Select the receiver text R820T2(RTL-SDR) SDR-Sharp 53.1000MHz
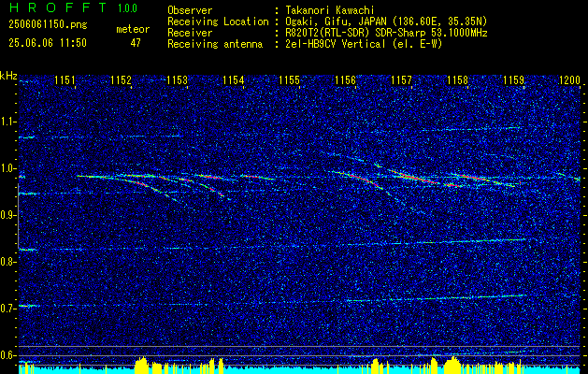The width and height of the screenshot is (588, 374). 386,33
